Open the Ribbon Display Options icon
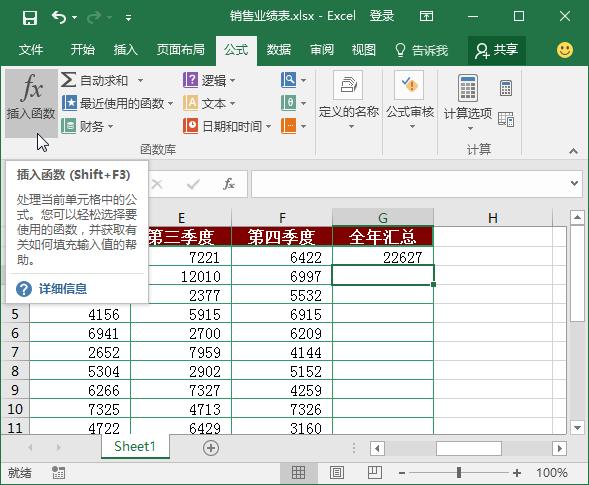This screenshot has height=485, width=589. [x=426, y=16]
